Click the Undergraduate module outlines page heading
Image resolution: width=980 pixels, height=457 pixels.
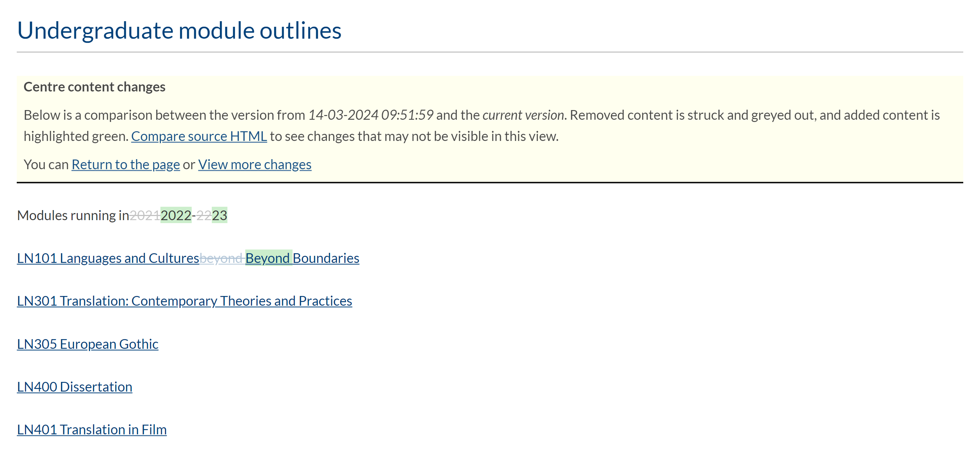(179, 30)
